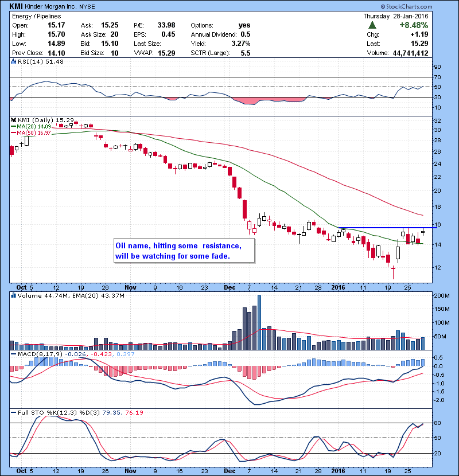Image resolution: width=459 pixels, height=476 pixels.
Task: Click the Bid Size value 10
Action: [115, 53]
